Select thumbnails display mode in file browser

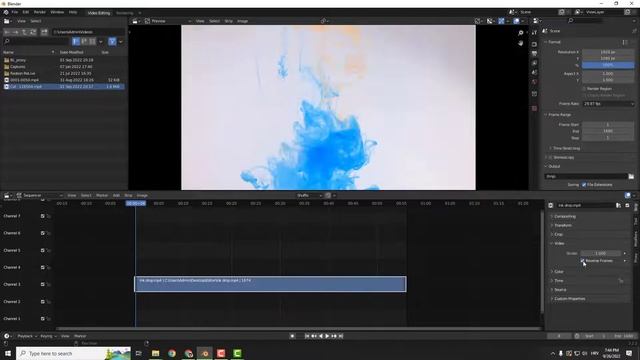(x=92, y=41)
